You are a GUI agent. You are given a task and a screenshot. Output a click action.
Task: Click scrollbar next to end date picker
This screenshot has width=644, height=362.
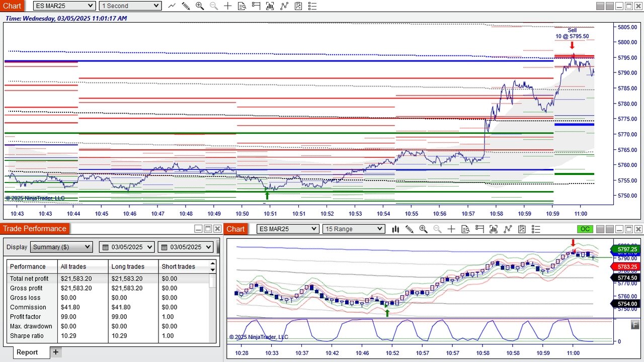click(218, 247)
